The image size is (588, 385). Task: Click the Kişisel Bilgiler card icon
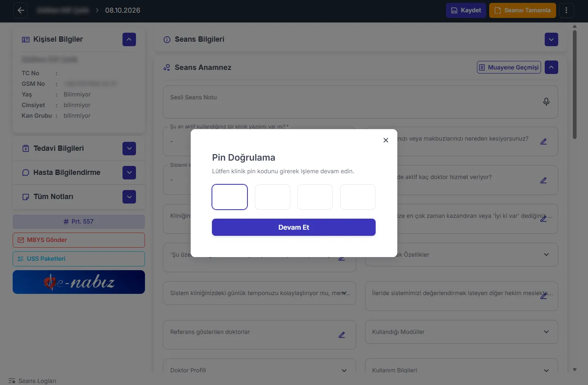pyautogui.click(x=26, y=40)
